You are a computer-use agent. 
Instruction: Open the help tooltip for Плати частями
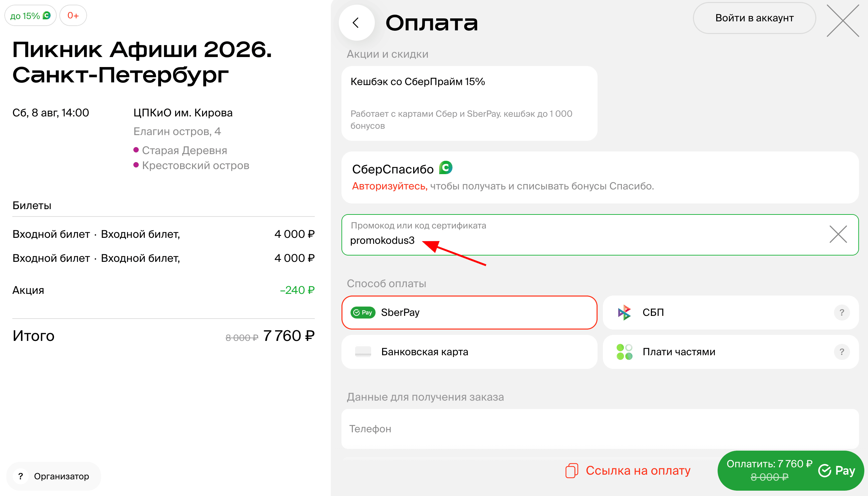841,352
